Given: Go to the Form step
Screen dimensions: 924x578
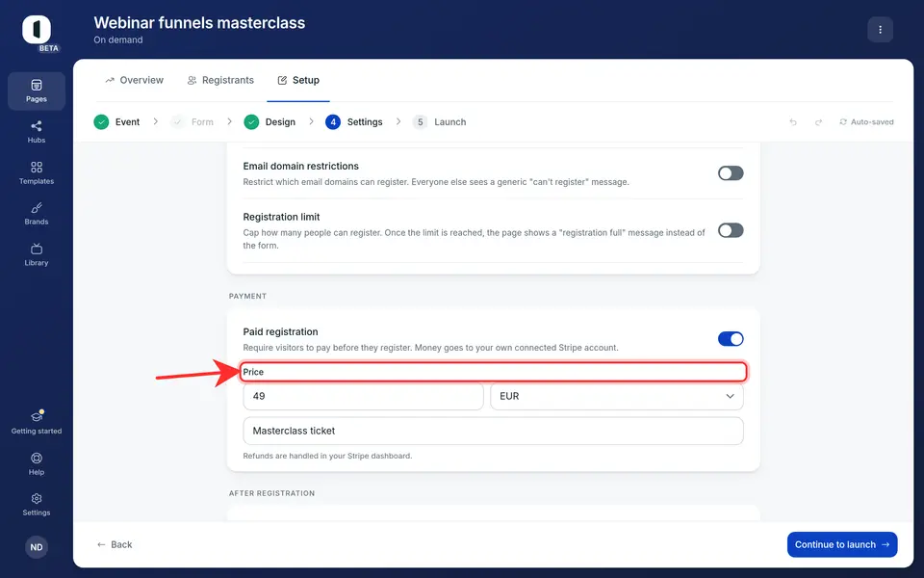Looking at the screenshot, I should (x=192, y=122).
